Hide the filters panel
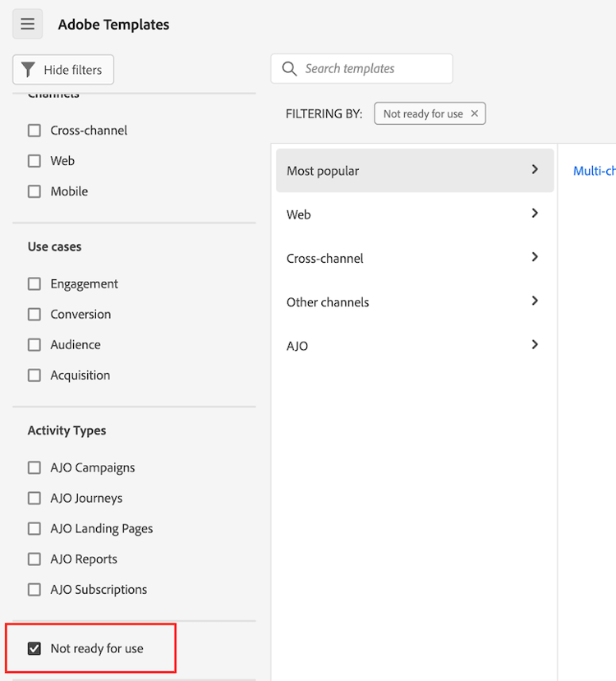This screenshot has width=616, height=681. pos(63,70)
